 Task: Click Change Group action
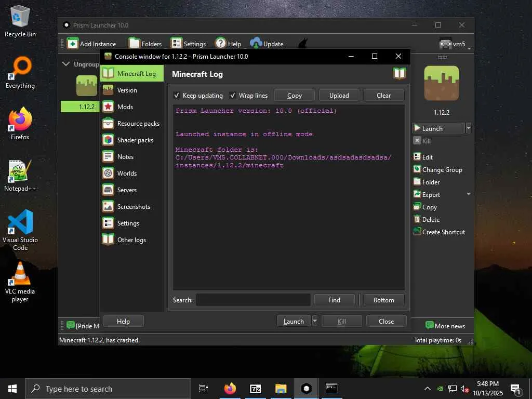437,170
